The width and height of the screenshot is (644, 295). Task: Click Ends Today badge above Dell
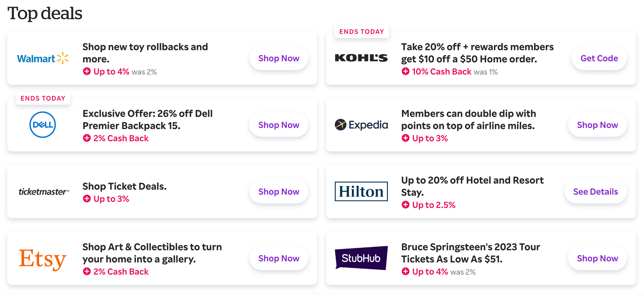pyautogui.click(x=43, y=98)
